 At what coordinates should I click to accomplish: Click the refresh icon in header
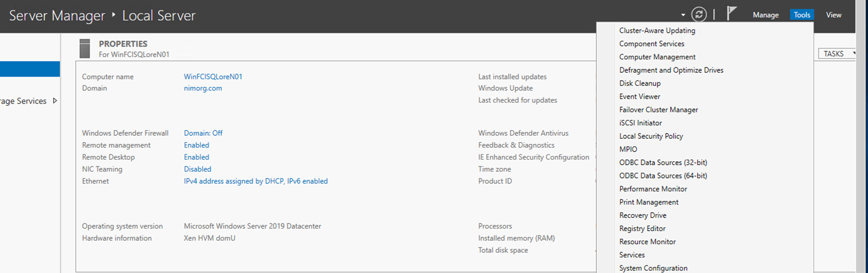coord(698,15)
